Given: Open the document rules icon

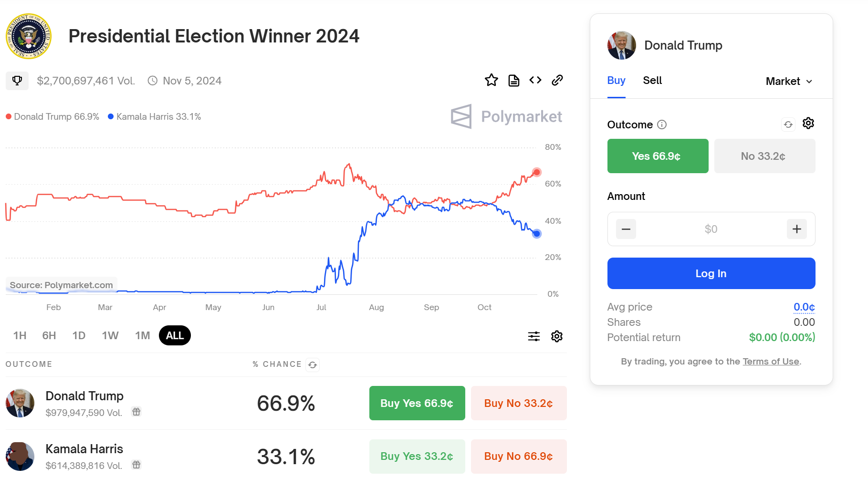Looking at the screenshot, I should point(513,80).
